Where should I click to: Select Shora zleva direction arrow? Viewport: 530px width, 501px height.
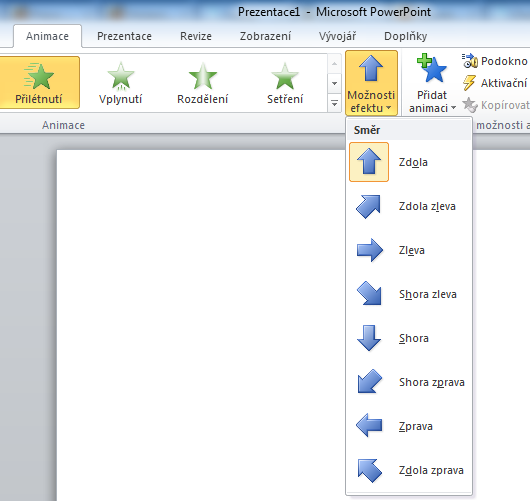(409, 294)
